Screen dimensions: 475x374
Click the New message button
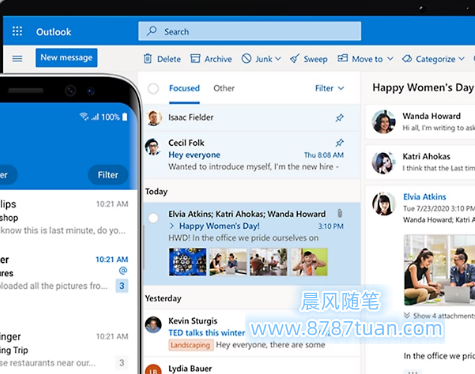click(x=66, y=58)
